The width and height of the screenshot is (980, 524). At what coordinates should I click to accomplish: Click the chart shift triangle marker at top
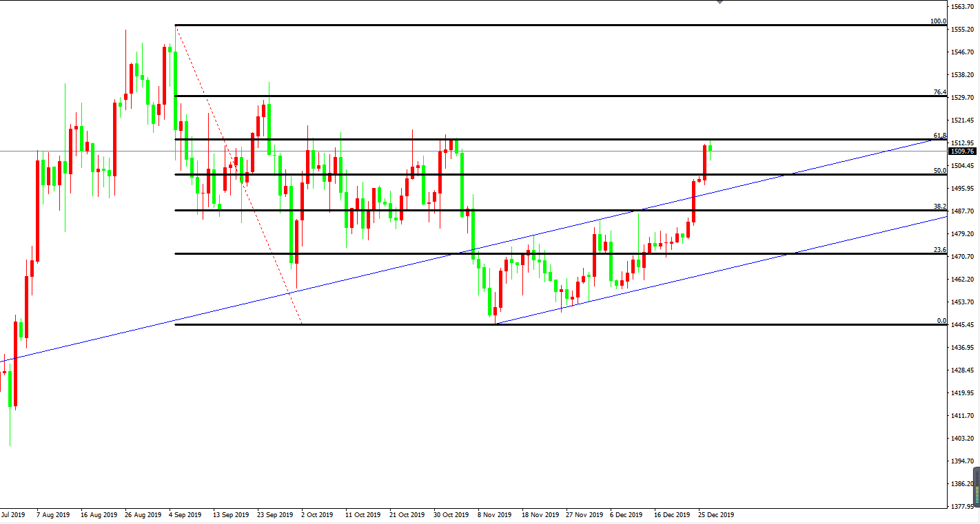(x=720, y=2)
